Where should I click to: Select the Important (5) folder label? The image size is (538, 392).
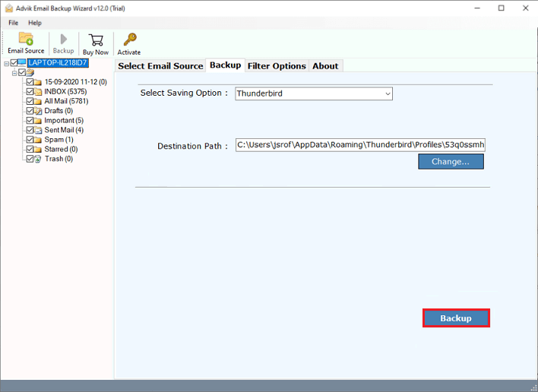[x=64, y=120]
